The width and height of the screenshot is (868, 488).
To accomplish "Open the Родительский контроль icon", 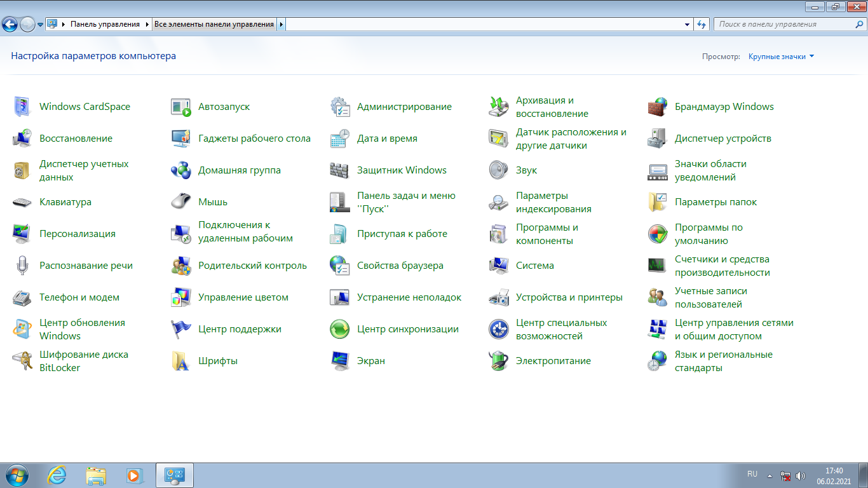I will point(181,266).
